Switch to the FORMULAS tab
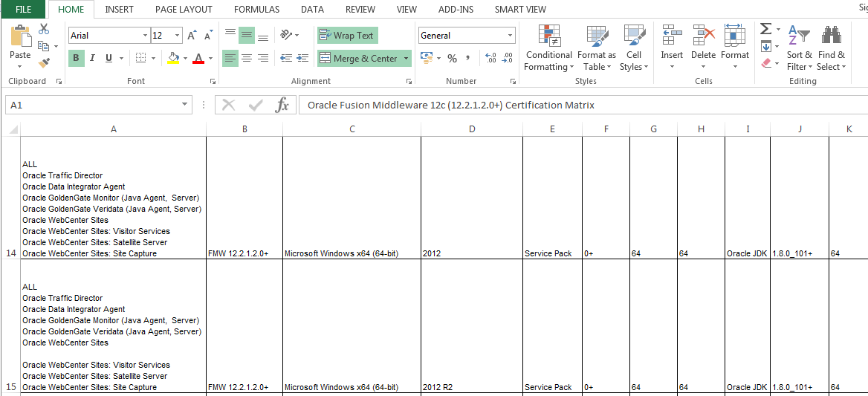The height and width of the screenshot is (396, 868). pos(257,10)
